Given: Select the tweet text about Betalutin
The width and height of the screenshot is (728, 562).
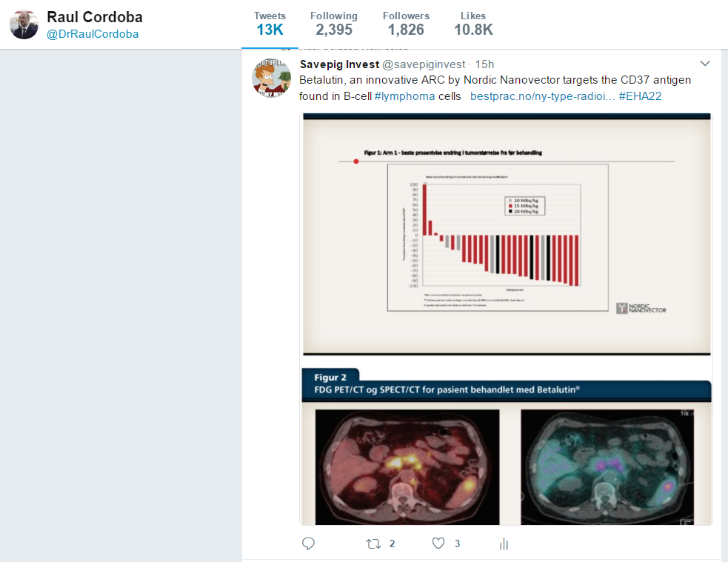Looking at the screenshot, I should 495,88.
